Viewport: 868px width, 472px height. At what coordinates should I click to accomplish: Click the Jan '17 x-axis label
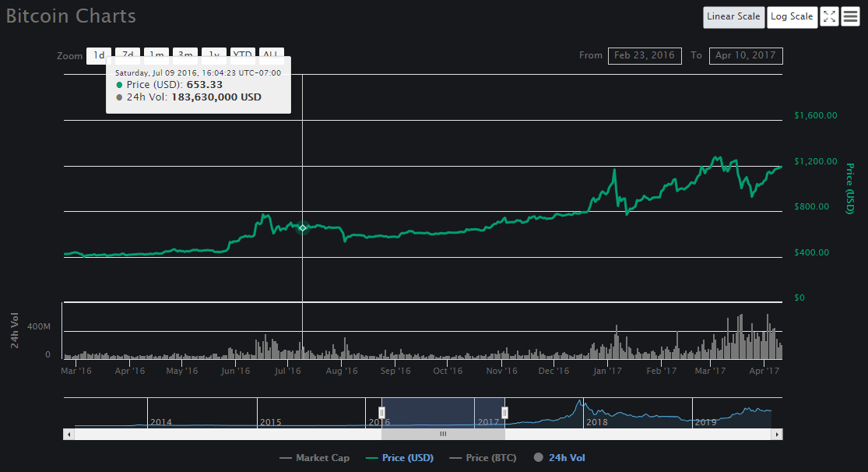(607, 371)
